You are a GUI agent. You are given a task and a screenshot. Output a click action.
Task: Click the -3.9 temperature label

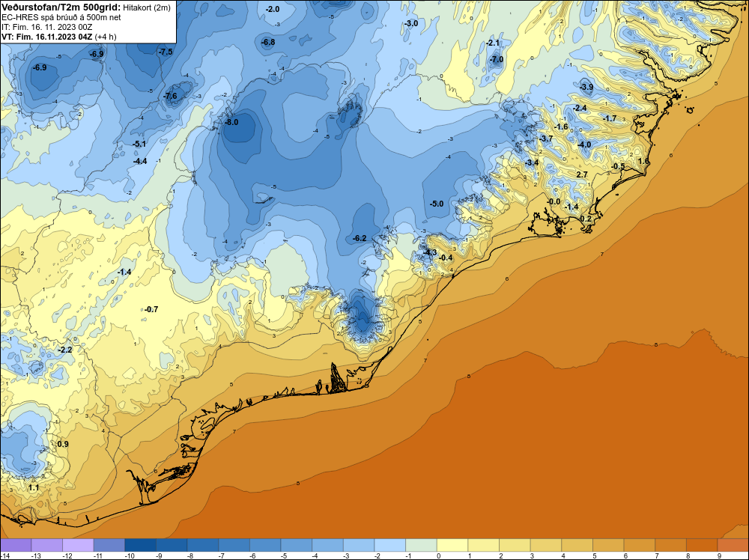[586, 87]
